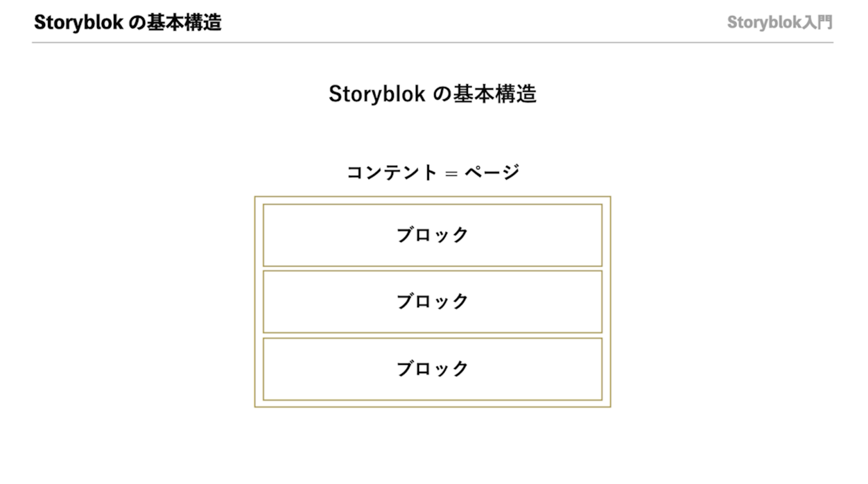Click the word Storyblok in the centered heading

pos(377,94)
